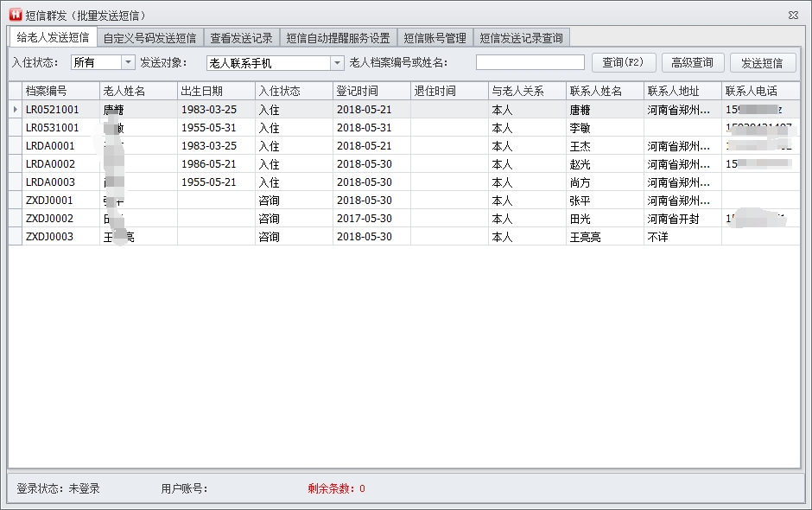The image size is (812, 510).
Task: Expand the 发送对象 dropdown list
Action: 337,62
